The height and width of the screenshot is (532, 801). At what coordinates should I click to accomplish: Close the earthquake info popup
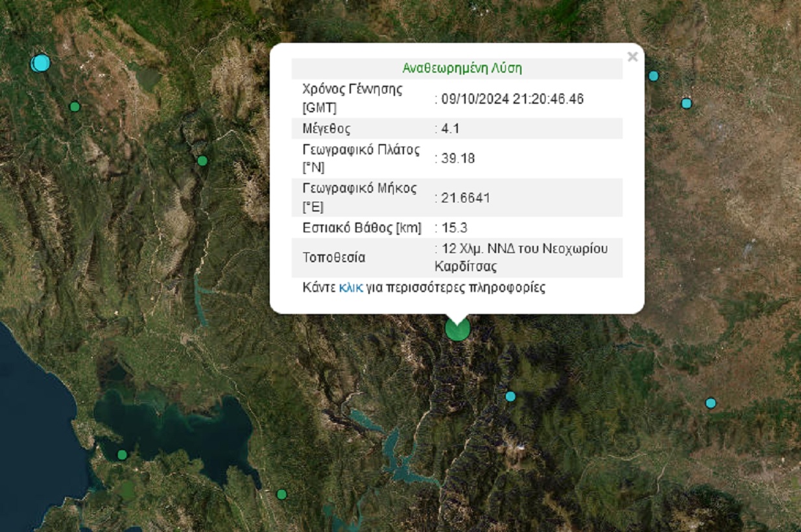tap(632, 57)
